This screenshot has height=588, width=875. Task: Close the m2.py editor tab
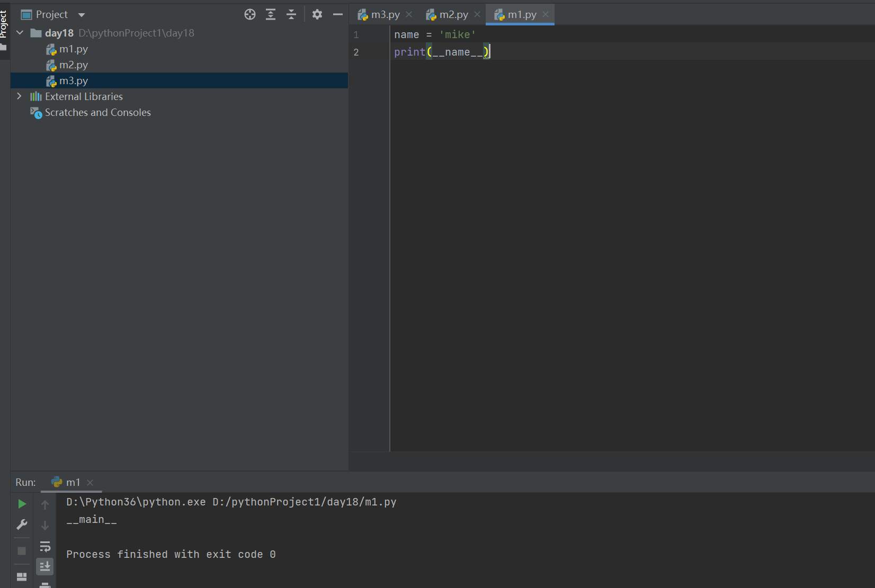tap(477, 15)
